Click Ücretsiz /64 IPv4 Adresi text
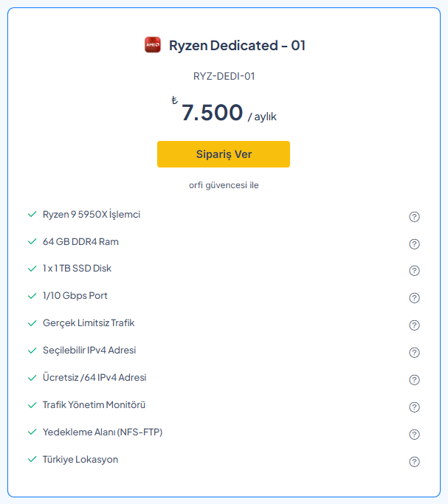448x504 pixels. coord(94,377)
